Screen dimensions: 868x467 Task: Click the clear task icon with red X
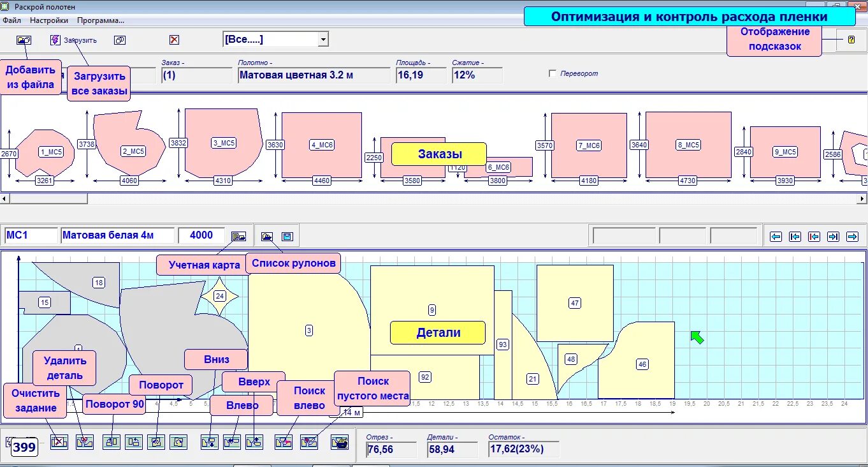[59, 441]
